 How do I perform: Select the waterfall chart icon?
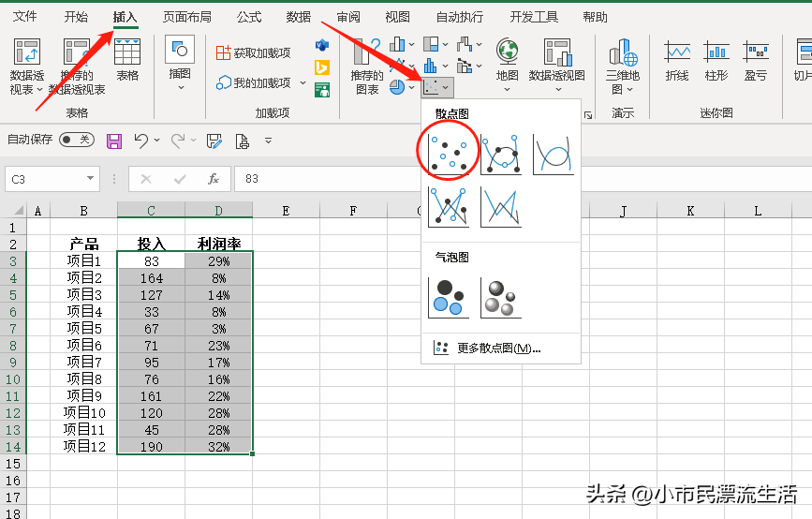pos(465,45)
